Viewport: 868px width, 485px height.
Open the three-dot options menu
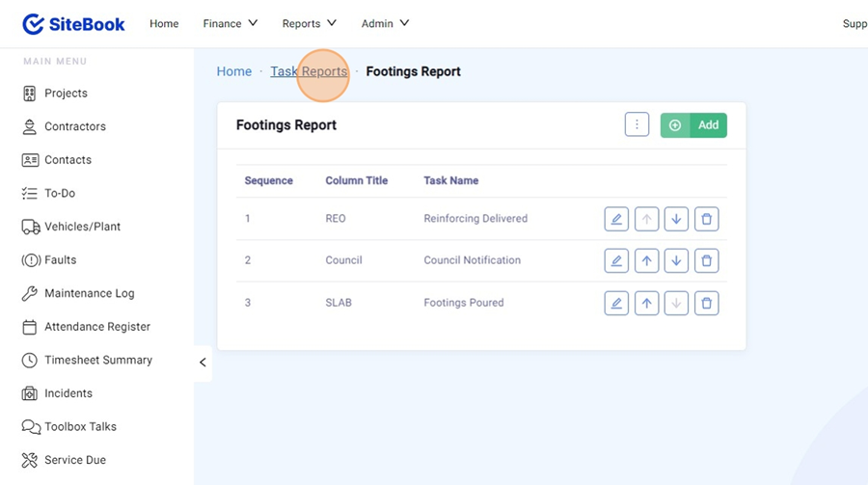tap(637, 125)
